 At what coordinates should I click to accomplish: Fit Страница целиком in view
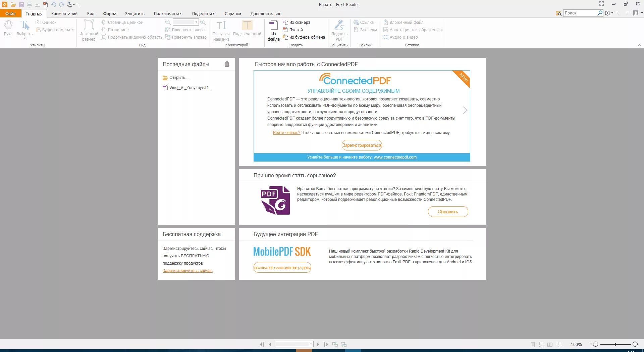coord(122,23)
